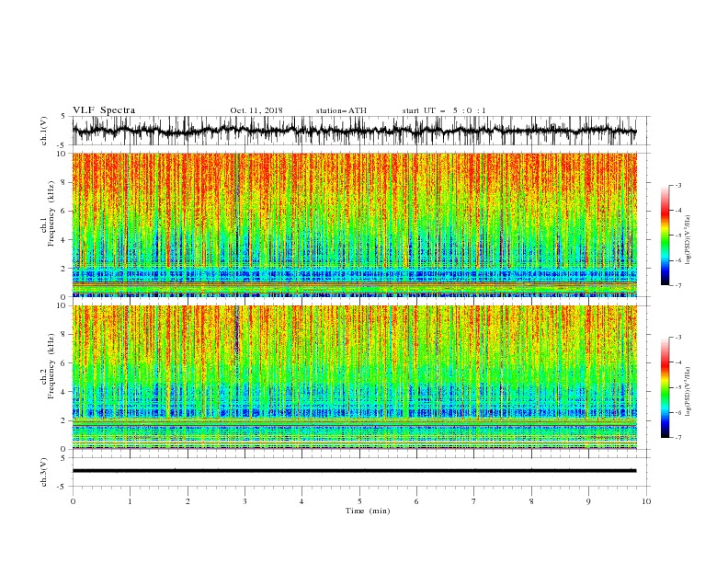Screen dimensions: 728x563
Task: Click the ch.2 PSD color scale bar
Action: (665, 387)
